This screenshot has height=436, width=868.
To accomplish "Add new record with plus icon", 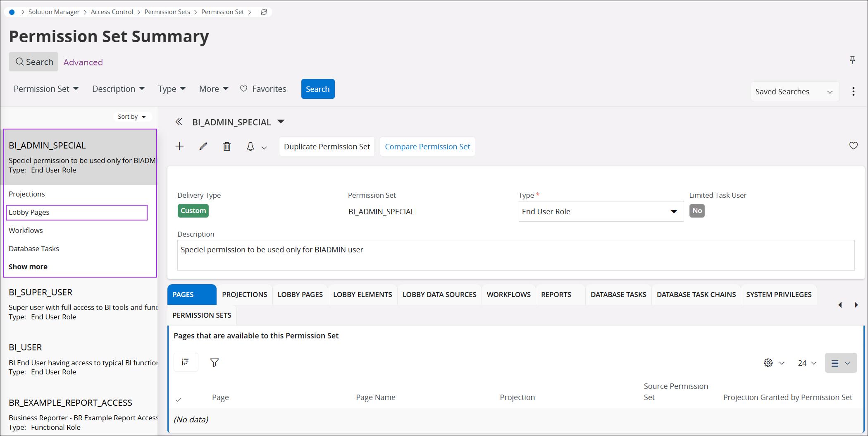I will pos(179,146).
